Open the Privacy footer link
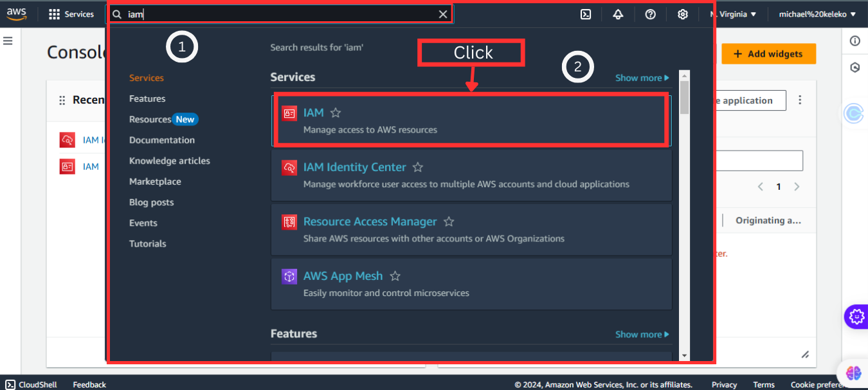The height and width of the screenshot is (390, 868). click(724, 385)
